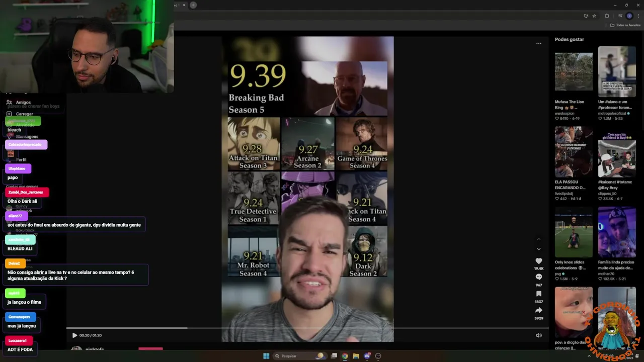
Task: Open the Mufasa The Lion King video thumbnail
Action: point(574,71)
